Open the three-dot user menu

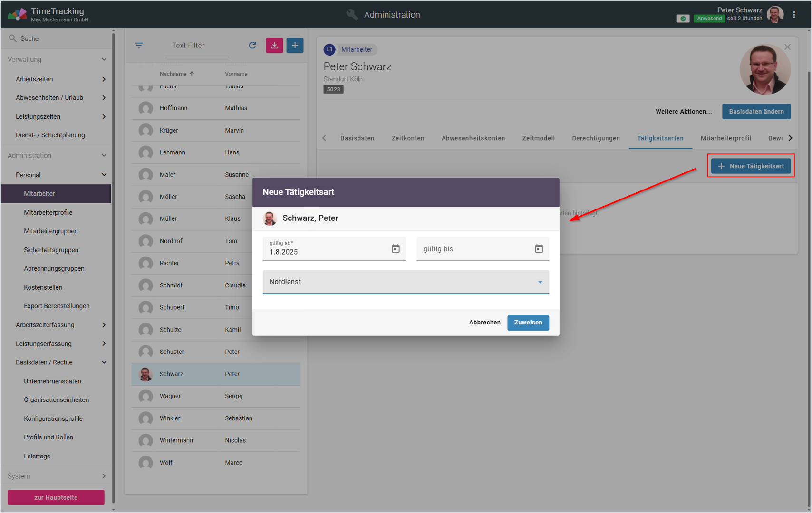(794, 15)
